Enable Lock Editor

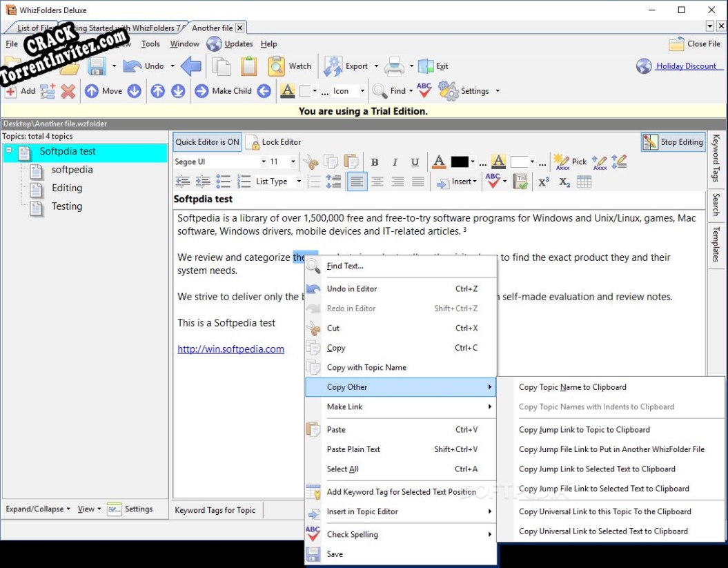(273, 141)
